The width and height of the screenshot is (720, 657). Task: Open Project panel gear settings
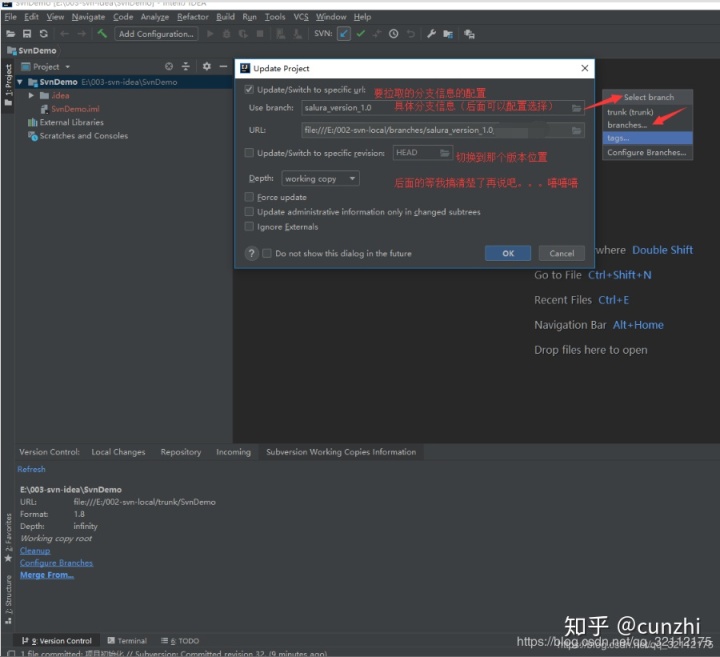207,67
